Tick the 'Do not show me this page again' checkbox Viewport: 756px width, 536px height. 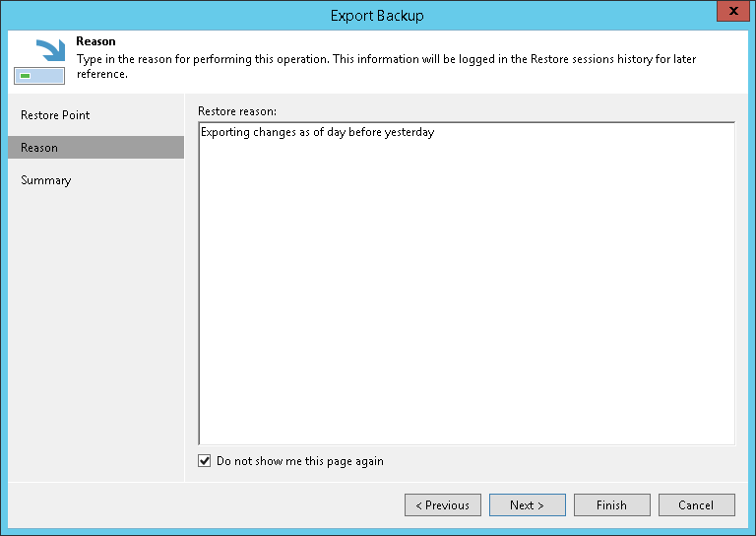pos(205,461)
